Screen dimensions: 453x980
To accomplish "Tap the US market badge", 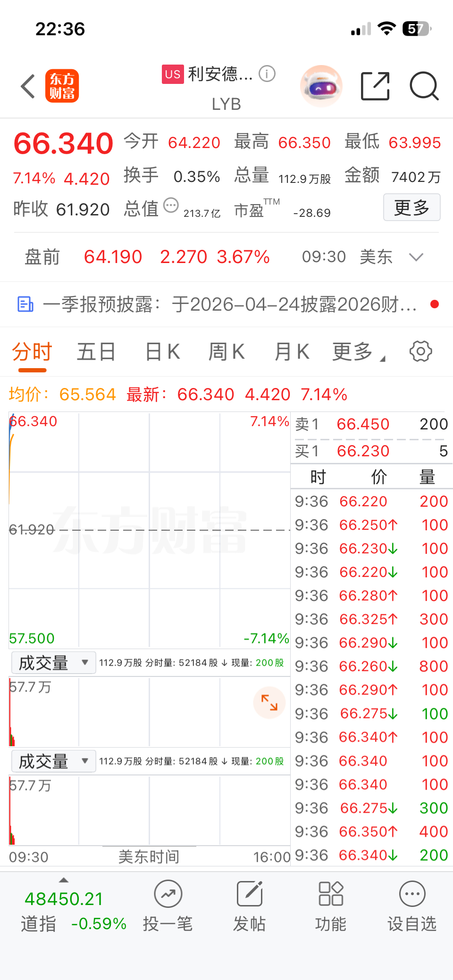I will (x=173, y=74).
